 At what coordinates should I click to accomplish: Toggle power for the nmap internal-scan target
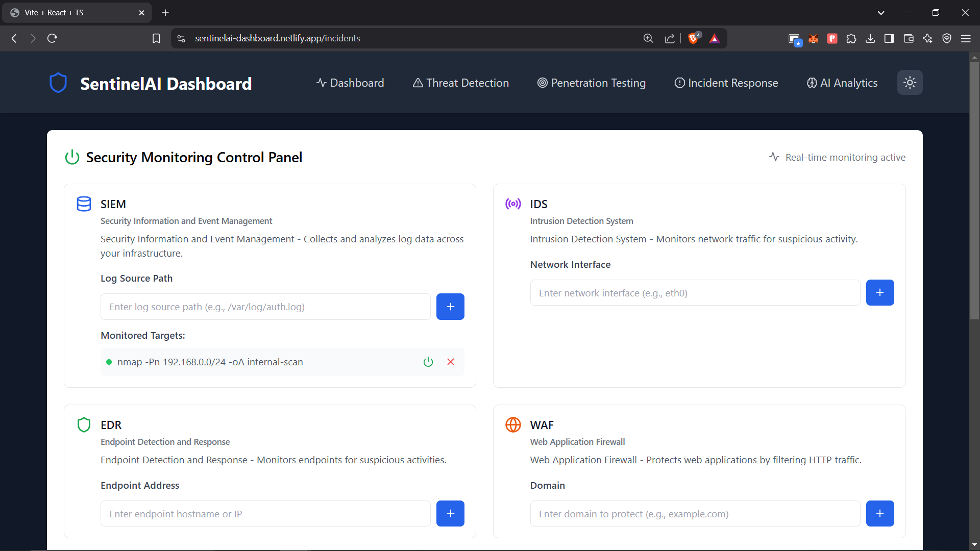pyautogui.click(x=428, y=362)
